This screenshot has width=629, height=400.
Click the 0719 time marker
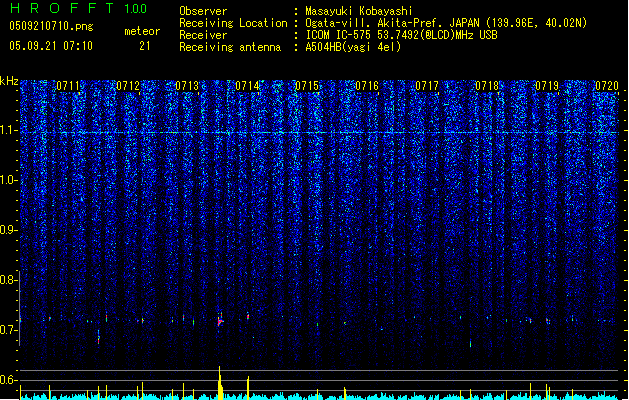547,86
